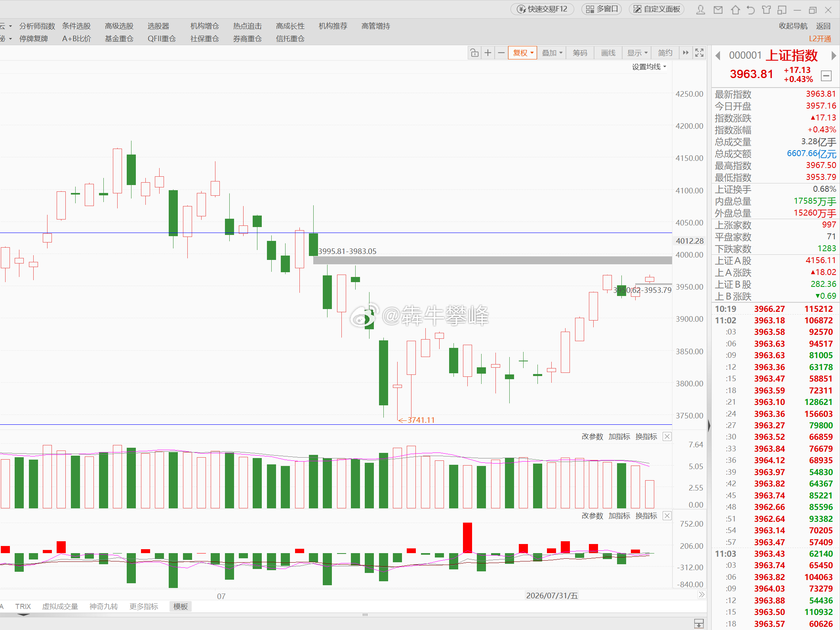Image resolution: width=840 pixels, height=630 pixels.
Task: Open the 复权 dropdown
Action: (x=523, y=53)
